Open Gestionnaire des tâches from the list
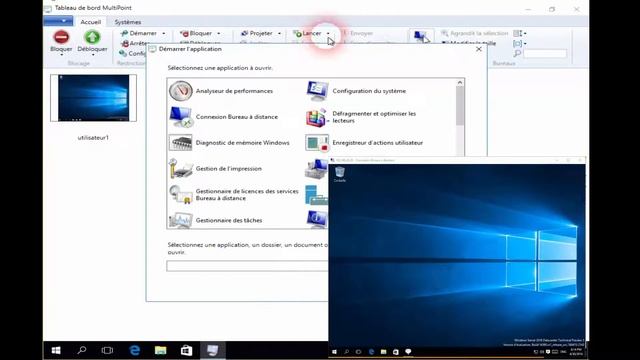The image size is (640, 360). click(x=216, y=220)
